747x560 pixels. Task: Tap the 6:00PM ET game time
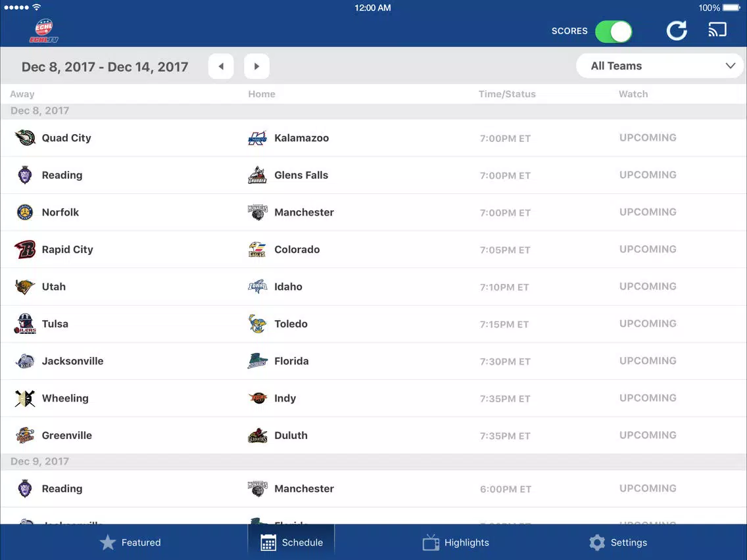[506, 489]
